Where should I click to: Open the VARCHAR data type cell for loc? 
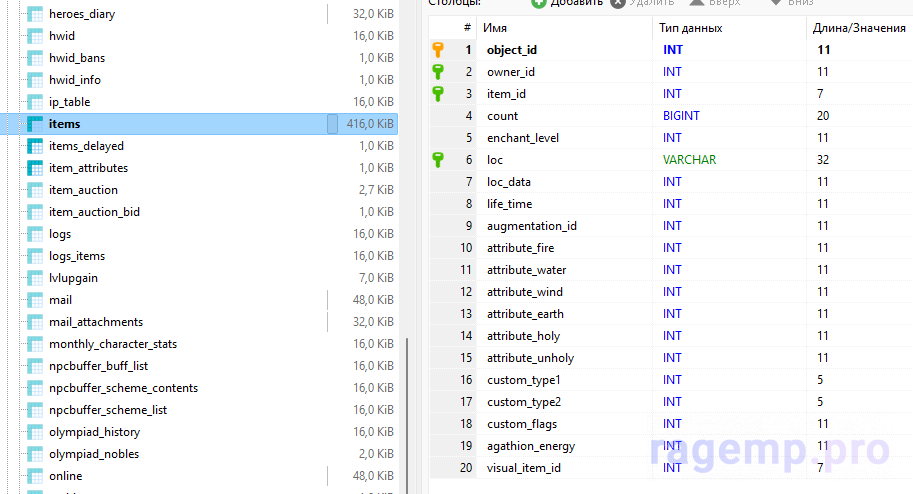tap(689, 159)
